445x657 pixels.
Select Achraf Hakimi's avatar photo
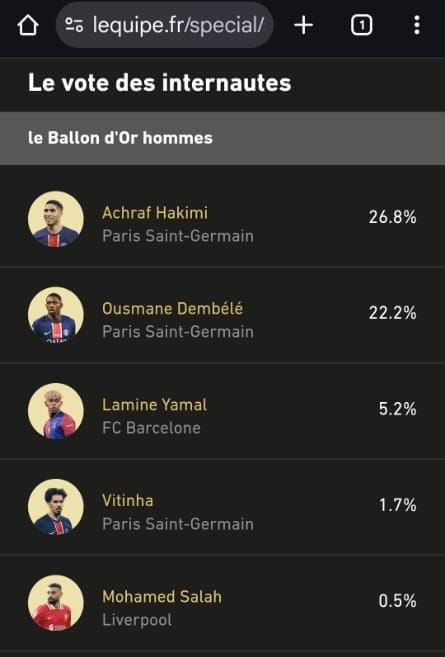(x=56, y=219)
